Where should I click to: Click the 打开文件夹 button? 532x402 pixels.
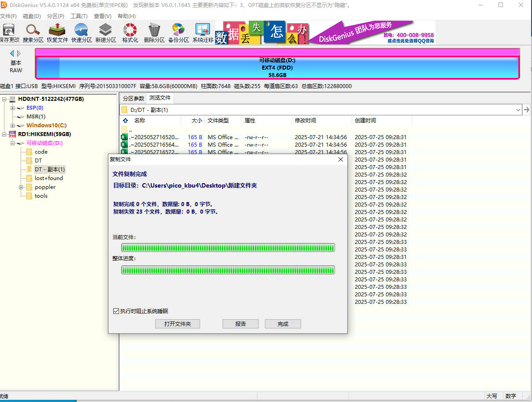pyautogui.click(x=178, y=324)
